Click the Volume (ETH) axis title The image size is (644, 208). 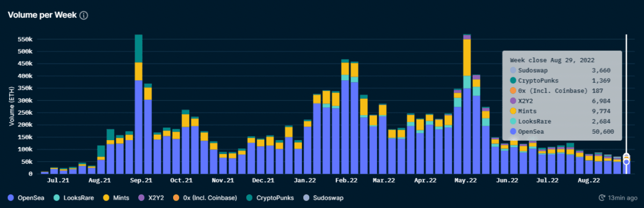[x=11, y=106]
